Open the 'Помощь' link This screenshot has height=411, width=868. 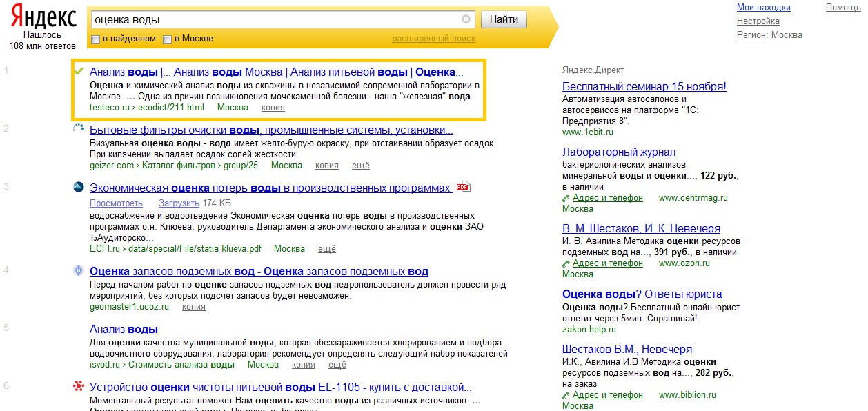click(x=842, y=8)
